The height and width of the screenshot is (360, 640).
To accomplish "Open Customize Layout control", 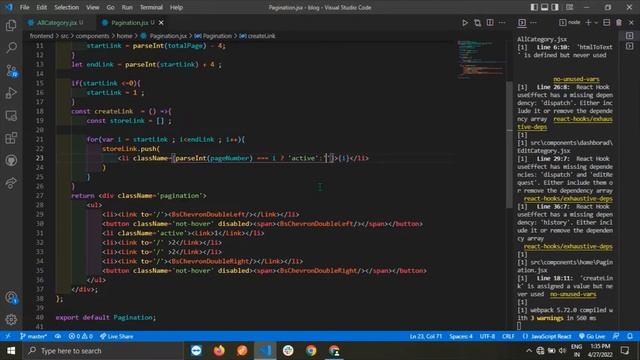I will 569,7.
